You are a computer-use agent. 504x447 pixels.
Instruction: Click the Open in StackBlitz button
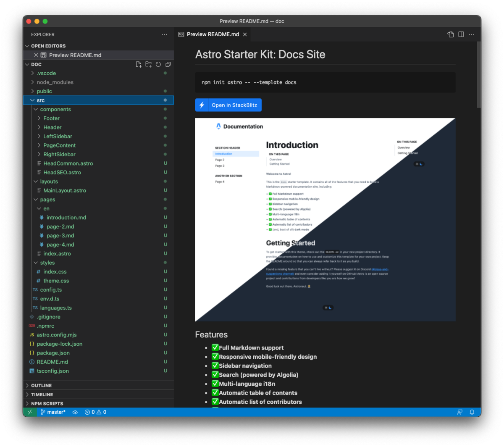click(228, 105)
